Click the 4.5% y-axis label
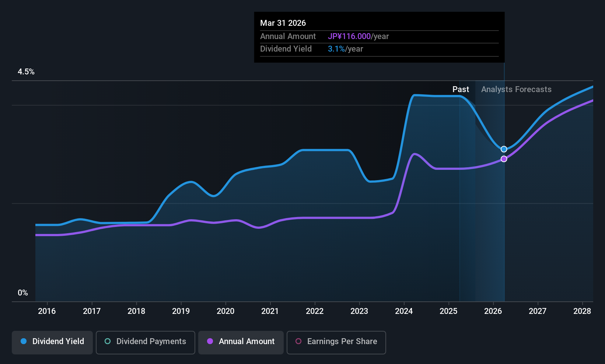This screenshot has width=605, height=364. point(26,72)
